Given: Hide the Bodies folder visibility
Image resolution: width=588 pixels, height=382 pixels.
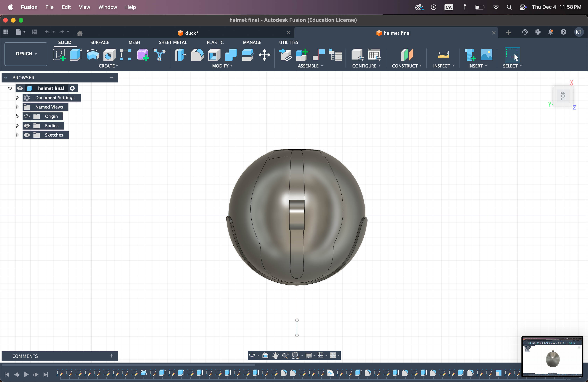Looking at the screenshot, I should pos(27,125).
